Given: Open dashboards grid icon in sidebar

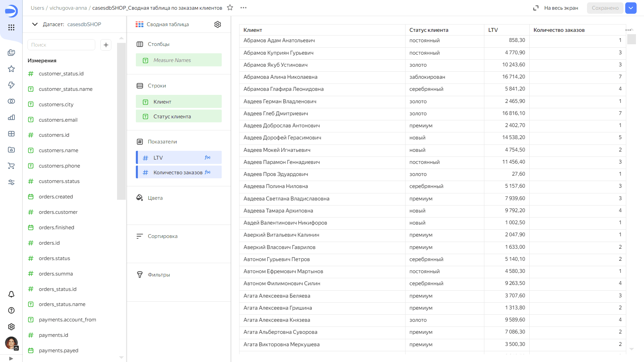Looking at the screenshot, I should pyautogui.click(x=11, y=134).
